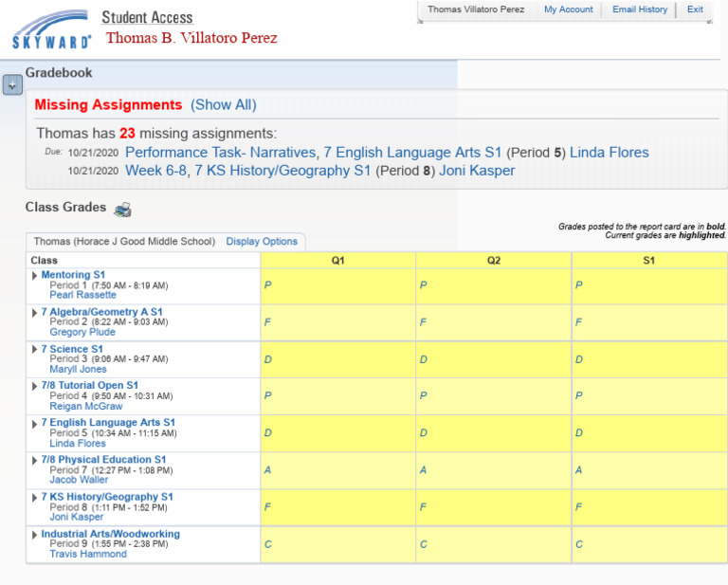Click the Missing Assignments heading
Image resolution: width=728 pixels, height=585 pixels.
tap(108, 105)
